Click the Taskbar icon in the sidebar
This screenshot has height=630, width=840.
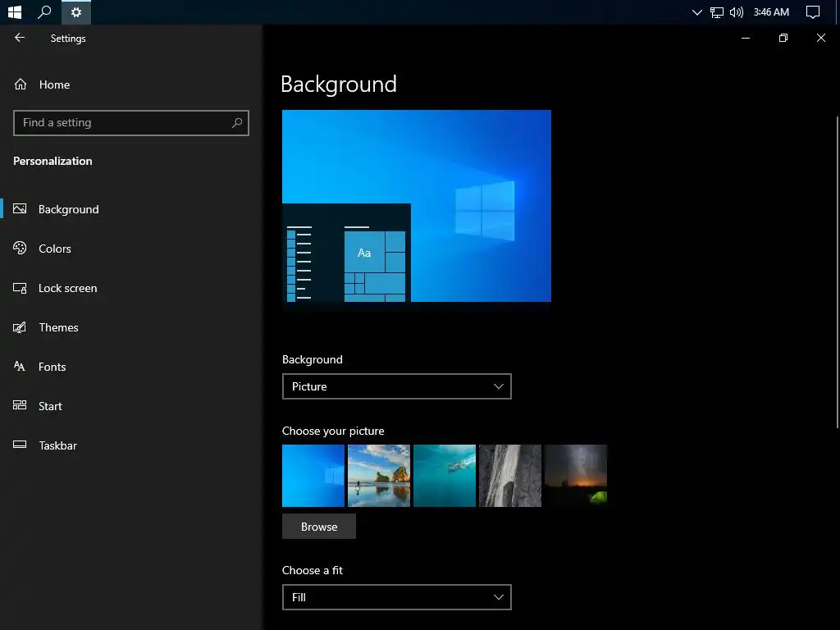20,445
